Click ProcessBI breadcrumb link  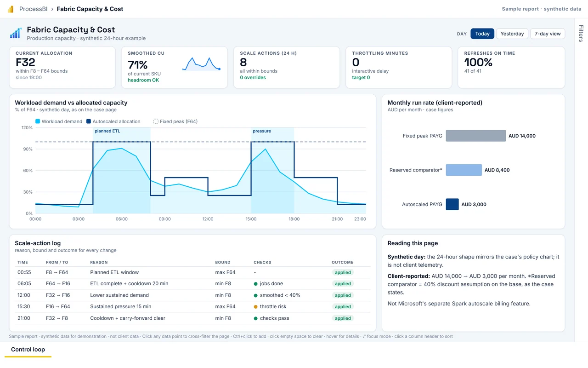point(34,9)
